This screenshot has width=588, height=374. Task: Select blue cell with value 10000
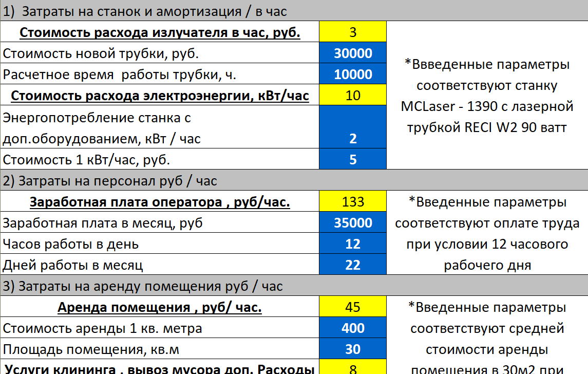point(352,73)
